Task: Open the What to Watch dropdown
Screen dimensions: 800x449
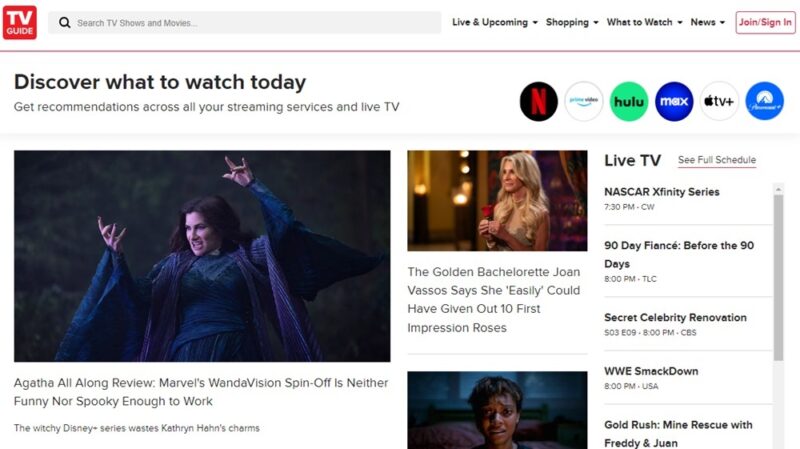Action: click(x=644, y=22)
